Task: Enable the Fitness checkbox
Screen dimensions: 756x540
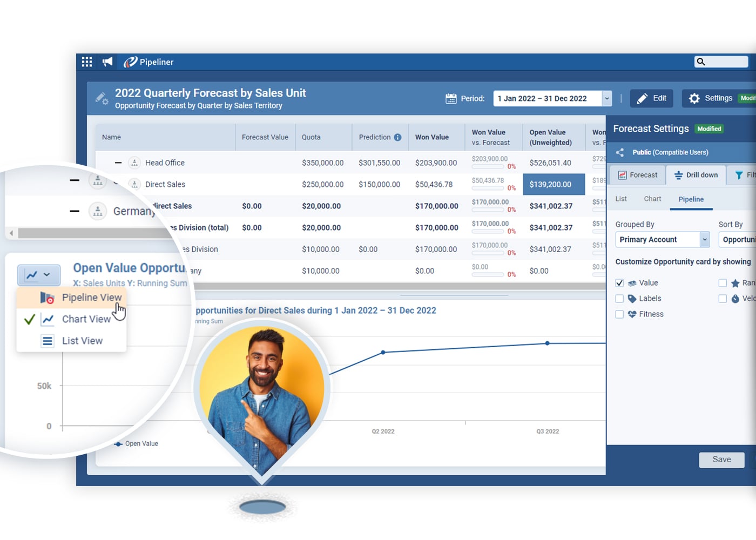Action: tap(619, 314)
